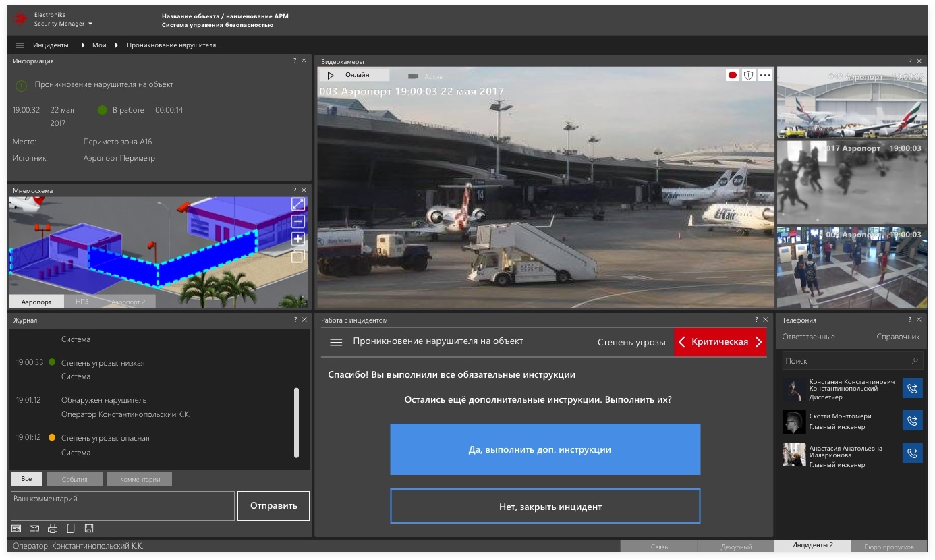Go to Мои breadcrumb
The image size is (935, 560).
point(99,45)
